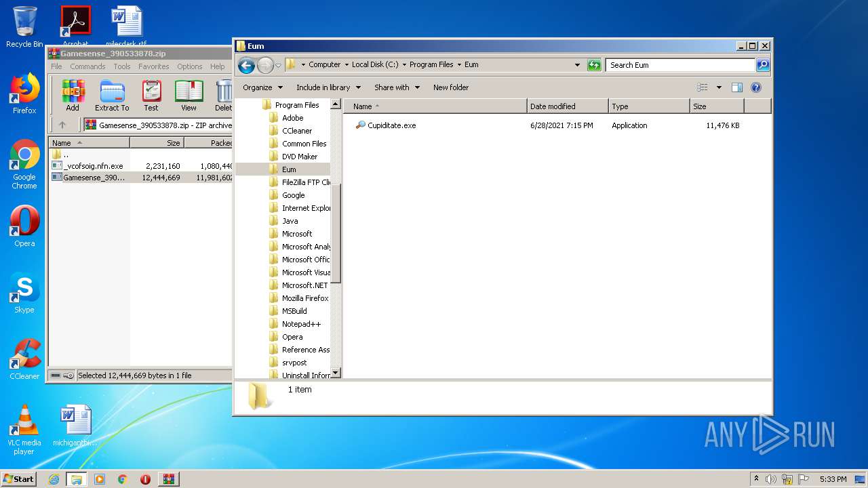The width and height of the screenshot is (868, 488).
Task: Sort by Type column header
Action: (649, 106)
